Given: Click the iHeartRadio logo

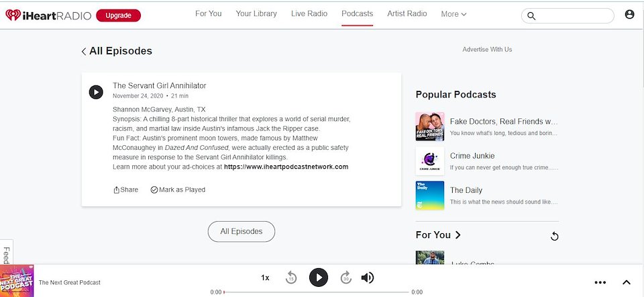Looking at the screenshot, I should 47,15.
